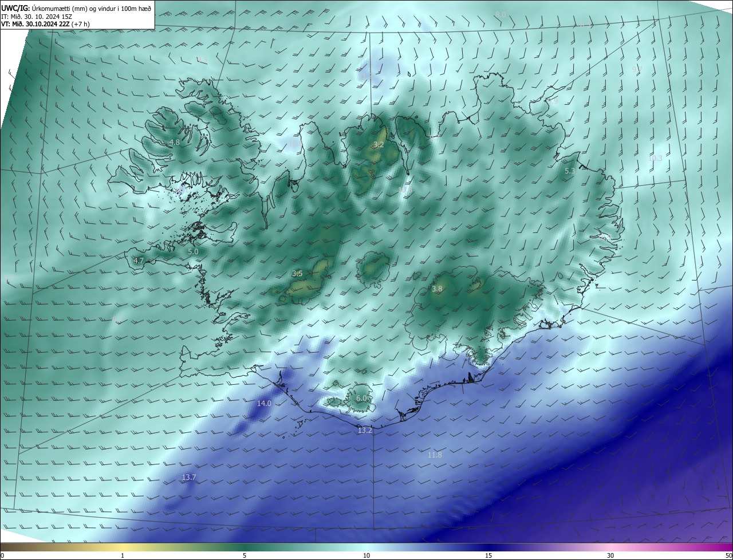
Task: Click the 3.8 value over Vatnajökull glacier
Action: 437,289
